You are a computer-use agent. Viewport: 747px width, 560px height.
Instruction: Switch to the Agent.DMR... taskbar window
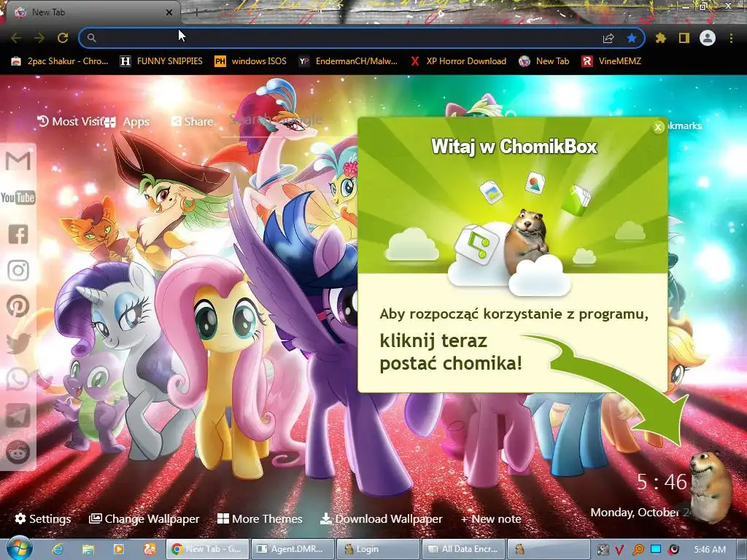tap(293, 549)
